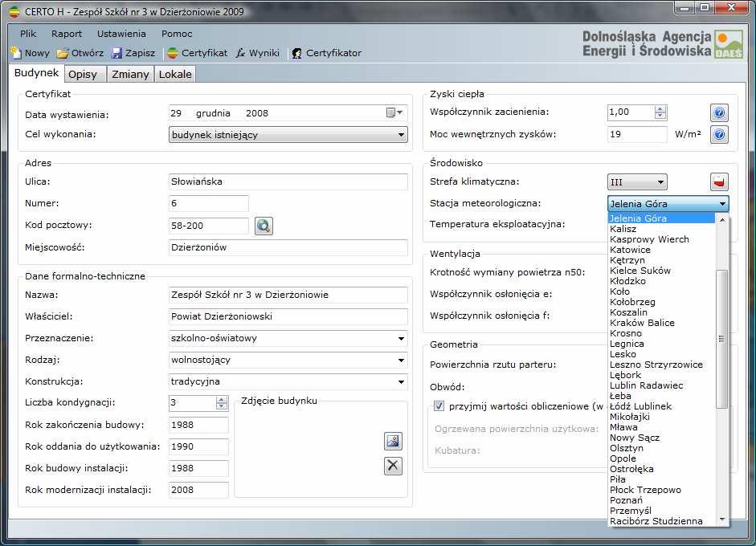
Task: Open the Strefa klimatyczna dropdown
Action: pos(637,182)
